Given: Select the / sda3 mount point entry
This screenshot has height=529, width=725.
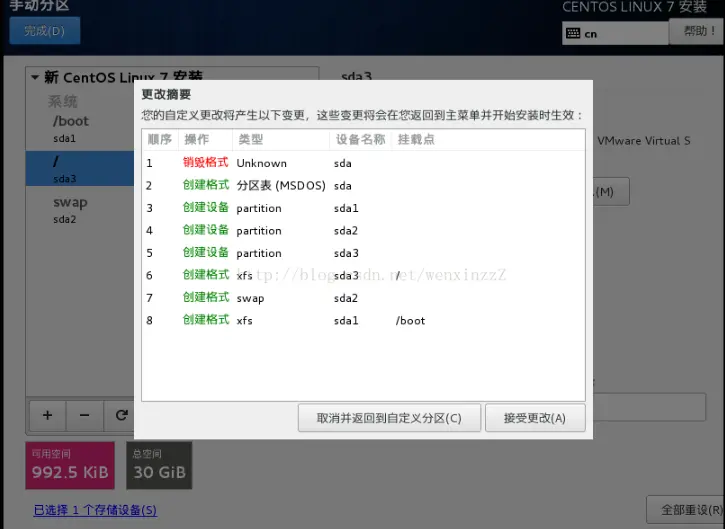Looking at the screenshot, I should (x=80, y=169).
